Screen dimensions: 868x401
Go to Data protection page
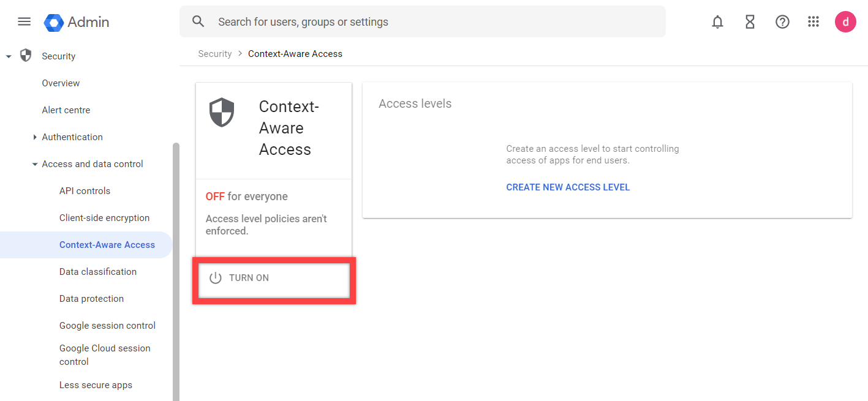click(x=91, y=299)
